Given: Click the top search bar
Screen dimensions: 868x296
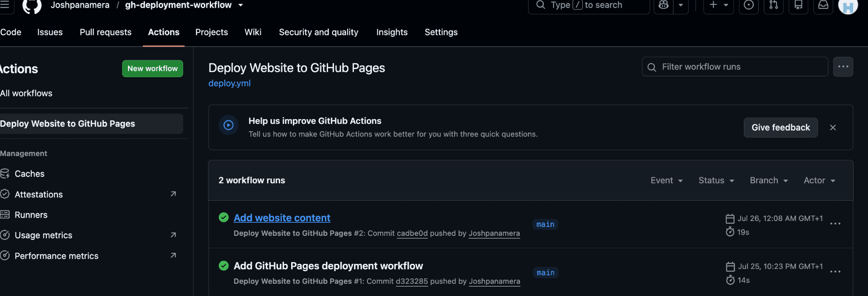Looking at the screenshot, I should click(x=589, y=5).
